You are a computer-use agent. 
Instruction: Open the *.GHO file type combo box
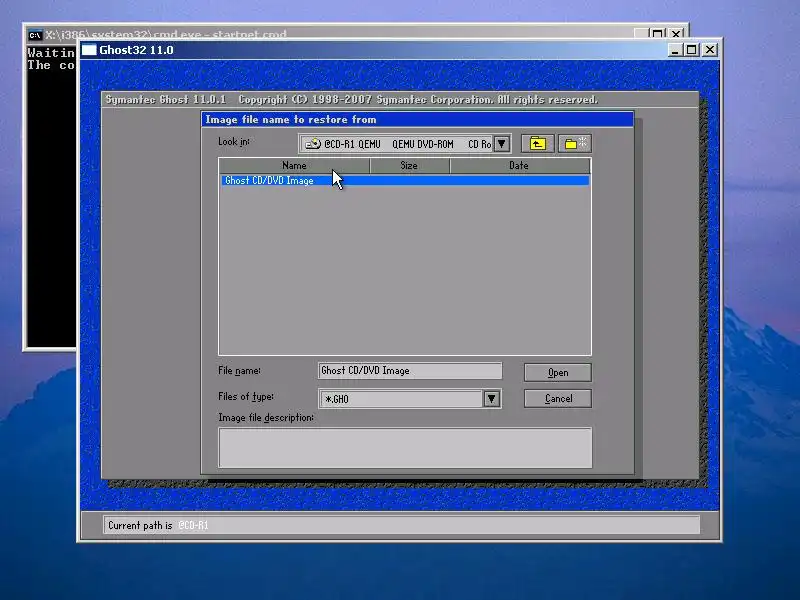tap(410, 398)
